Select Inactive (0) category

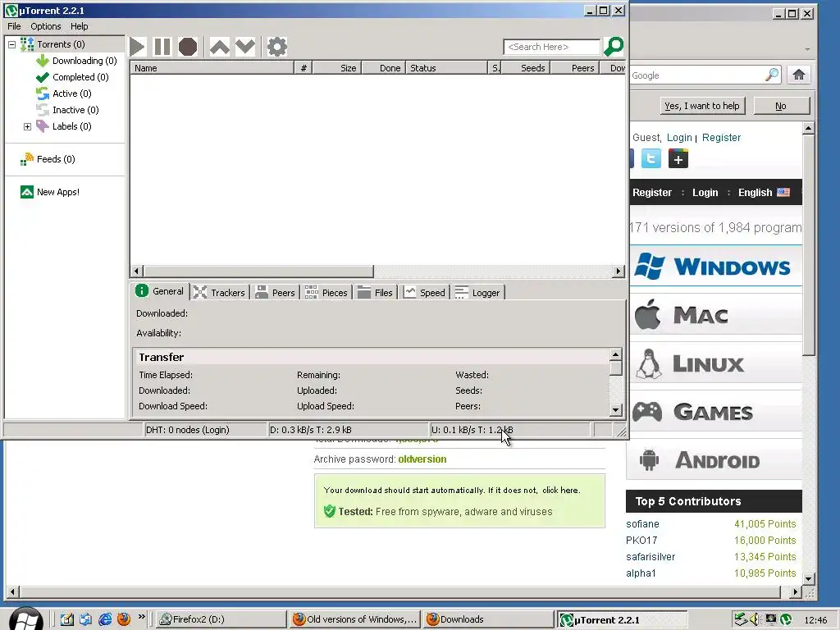click(x=67, y=110)
